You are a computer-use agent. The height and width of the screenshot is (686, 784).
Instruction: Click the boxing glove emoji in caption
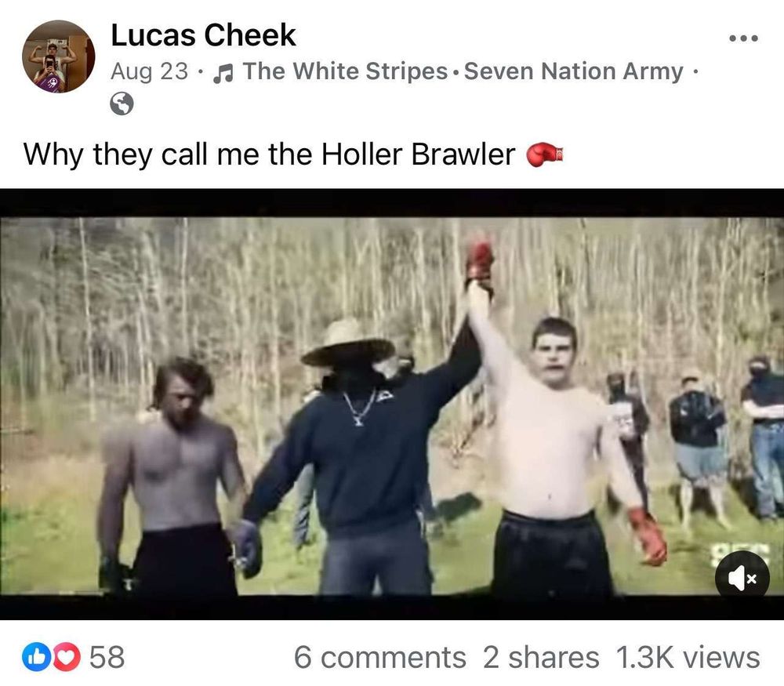click(545, 154)
